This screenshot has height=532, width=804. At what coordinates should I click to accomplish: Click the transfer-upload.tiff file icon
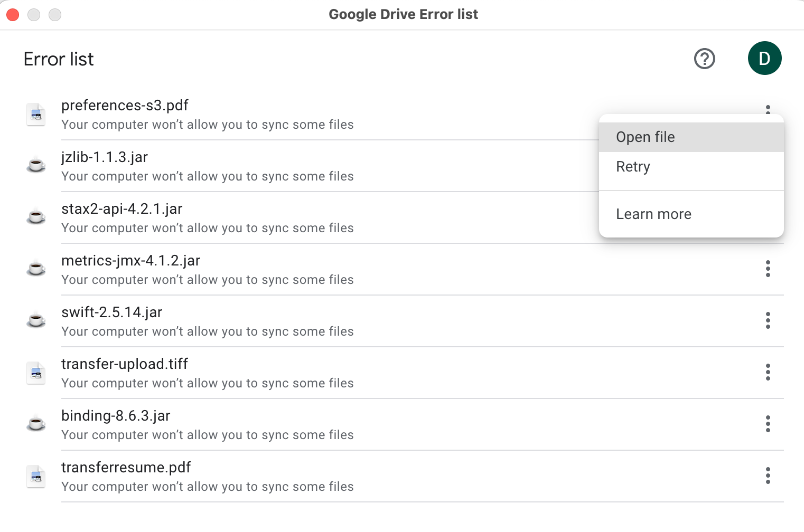36,373
